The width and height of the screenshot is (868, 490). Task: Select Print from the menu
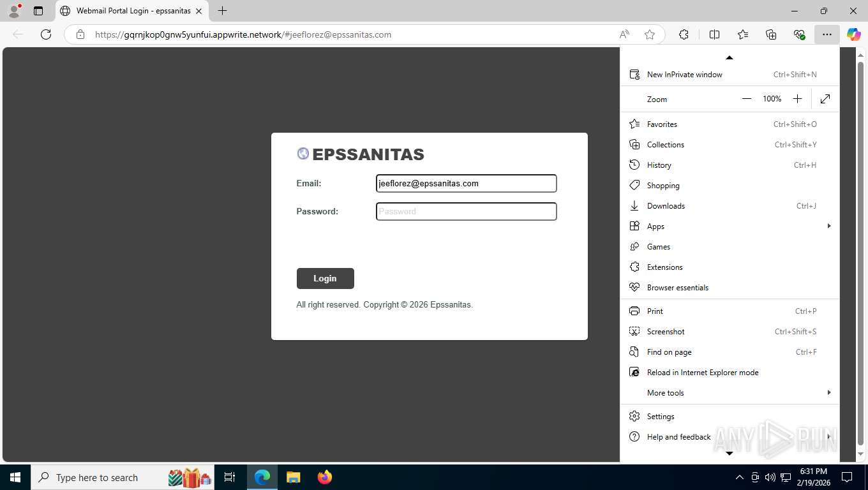tap(730, 311)
